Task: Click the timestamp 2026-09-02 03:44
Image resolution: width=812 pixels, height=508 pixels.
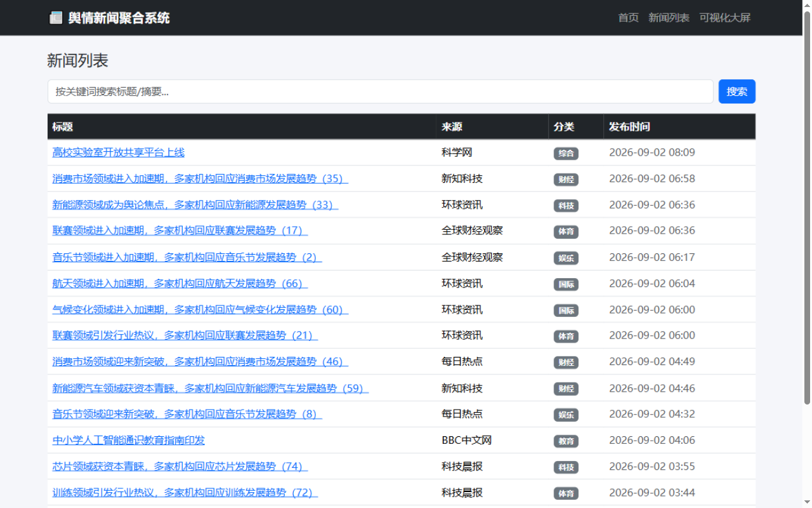Action: pyautogui.click(x=652, y=492)
